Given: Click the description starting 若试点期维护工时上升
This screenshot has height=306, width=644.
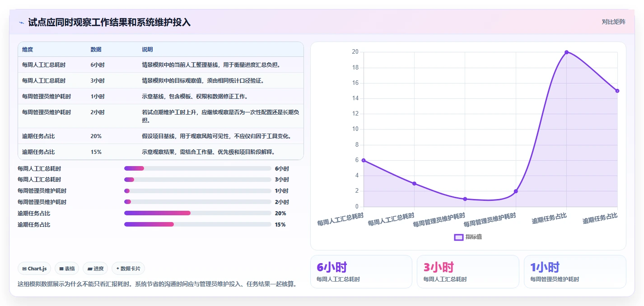Looking at the screenshot, I should pos(220,116).
